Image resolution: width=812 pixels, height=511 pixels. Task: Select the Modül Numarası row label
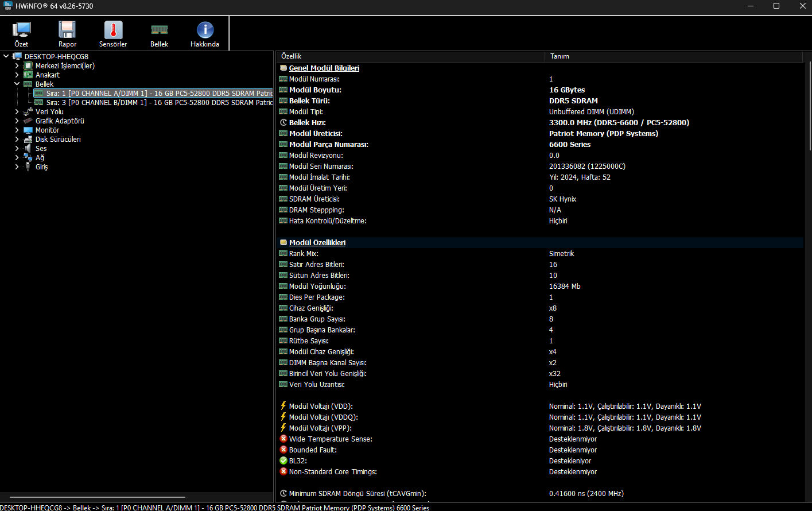(x=314, y=79)
